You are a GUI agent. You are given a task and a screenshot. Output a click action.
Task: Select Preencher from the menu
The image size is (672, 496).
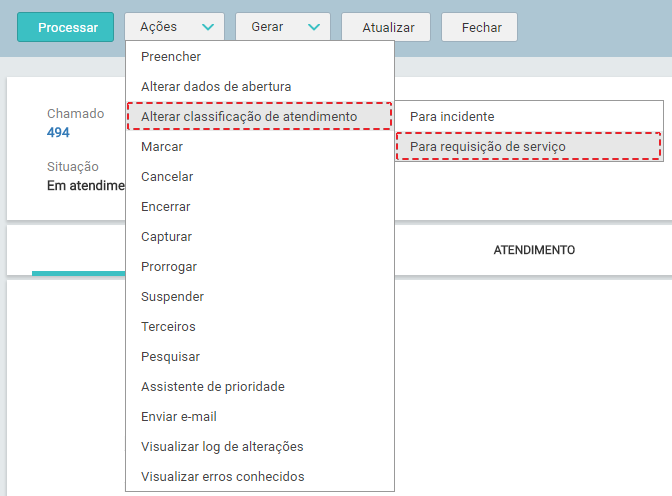tap(171, 57)
